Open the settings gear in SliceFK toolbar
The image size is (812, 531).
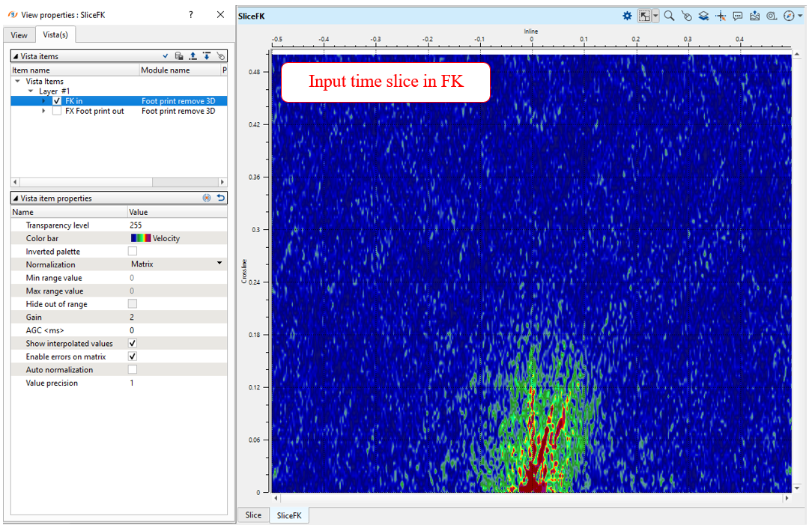627,16
